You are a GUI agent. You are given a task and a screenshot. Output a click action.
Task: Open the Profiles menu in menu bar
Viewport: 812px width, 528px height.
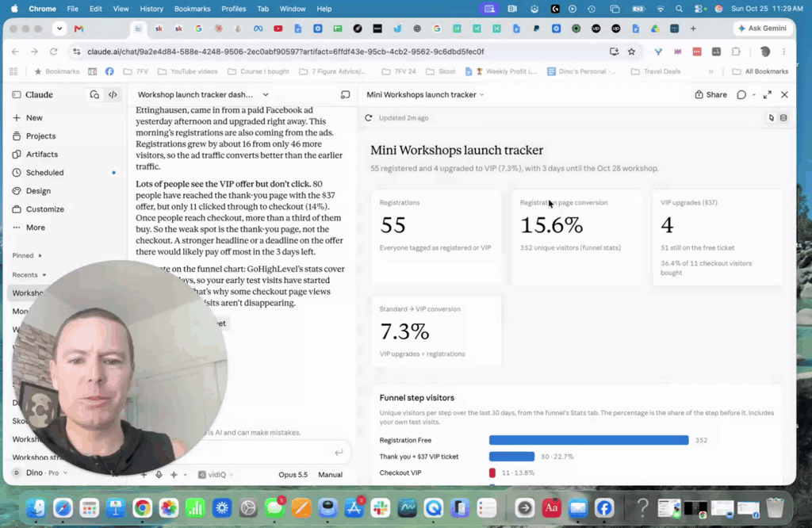[234, 9]
